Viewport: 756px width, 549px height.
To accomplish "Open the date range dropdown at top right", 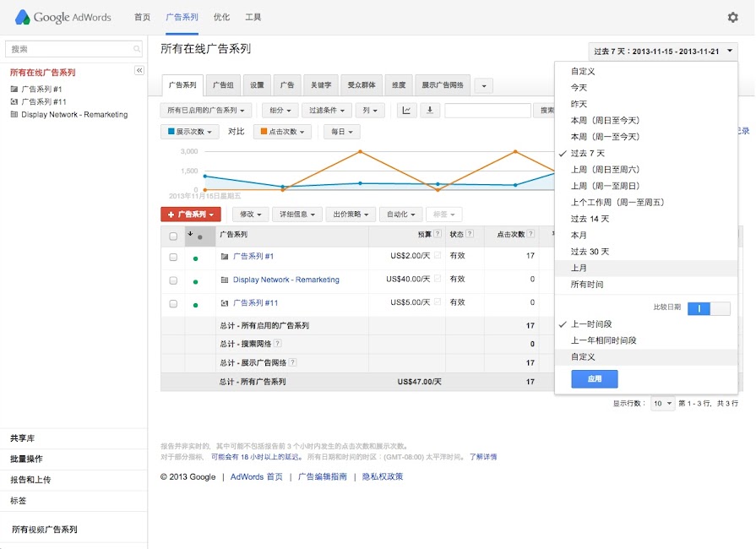I will [663, 52].
